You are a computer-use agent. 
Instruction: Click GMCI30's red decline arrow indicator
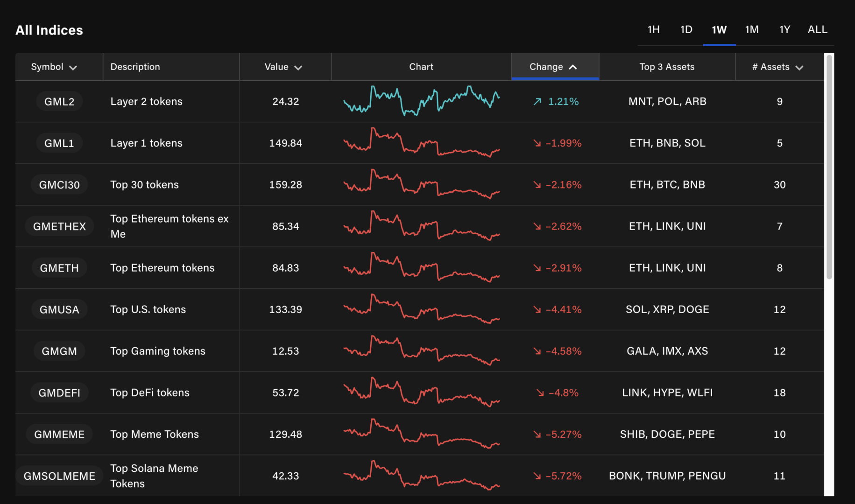click(537, 184)
